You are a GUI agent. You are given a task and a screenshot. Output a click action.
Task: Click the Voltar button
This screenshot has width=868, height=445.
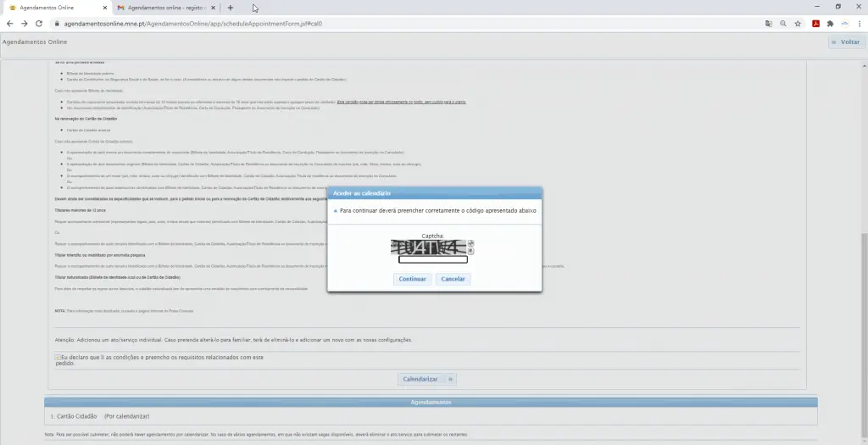click(x=845, y=42)
